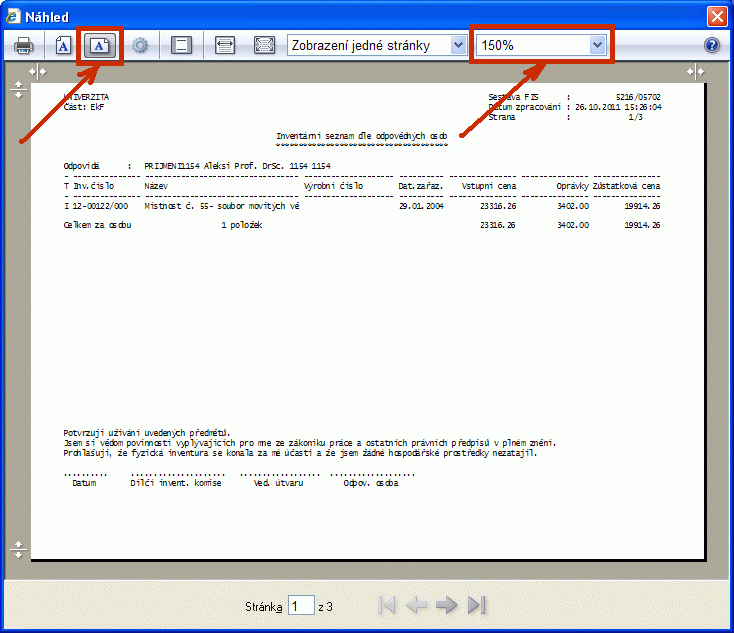Click the 'Inventární seznam dle odpovědných osob' heading

pyautogui.click(x=361, y=136)
